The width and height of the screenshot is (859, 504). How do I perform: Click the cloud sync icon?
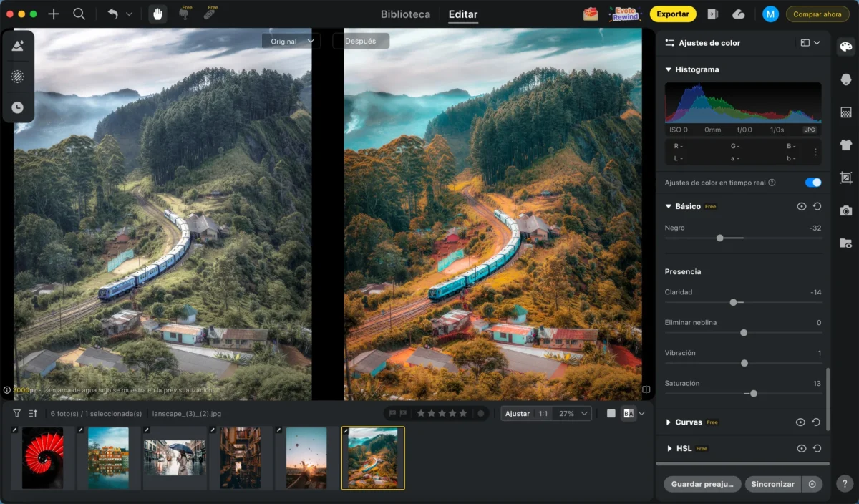click(x=739, y=14)
